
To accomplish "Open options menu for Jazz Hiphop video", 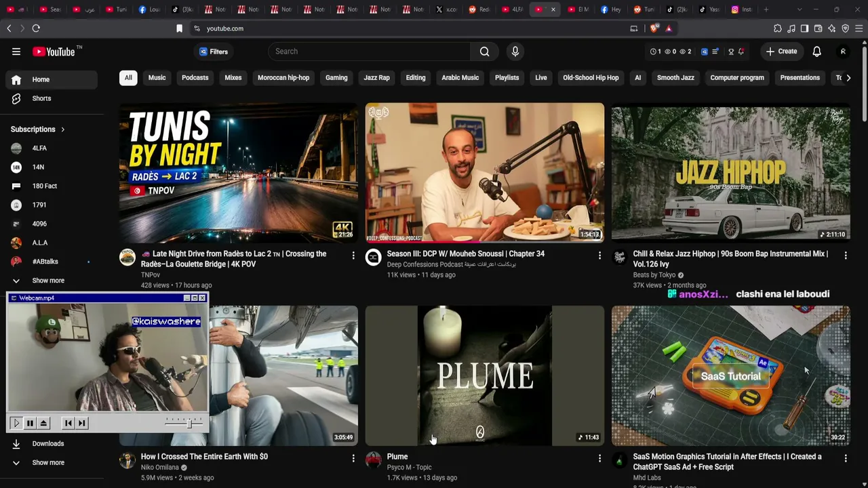I will pos(845,256).
